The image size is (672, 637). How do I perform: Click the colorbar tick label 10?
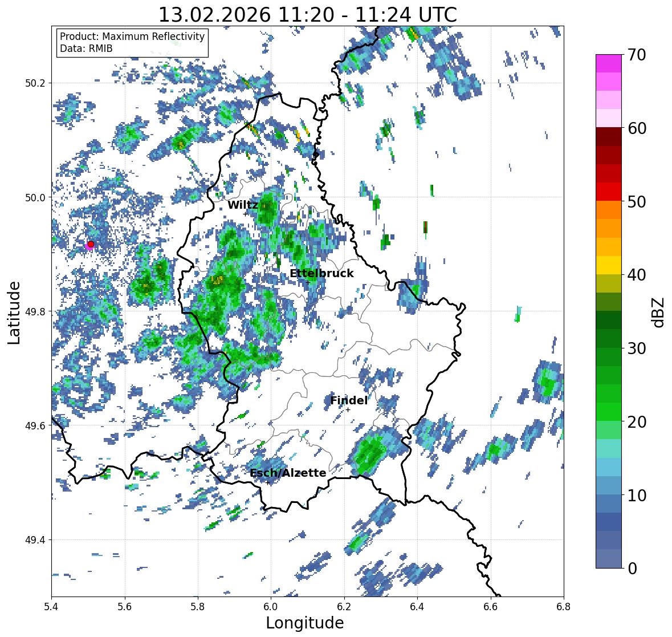[x=637, y=495]
